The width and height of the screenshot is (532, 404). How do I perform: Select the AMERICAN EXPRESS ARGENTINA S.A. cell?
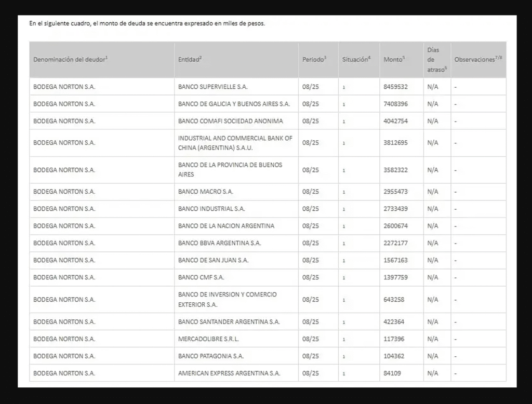tap(229, 373)
